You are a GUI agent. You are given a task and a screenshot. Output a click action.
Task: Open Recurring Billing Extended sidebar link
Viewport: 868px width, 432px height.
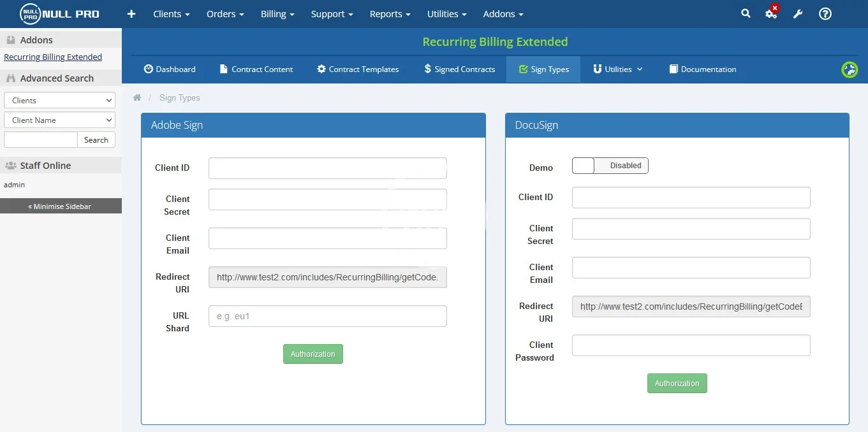pos(53,57)
